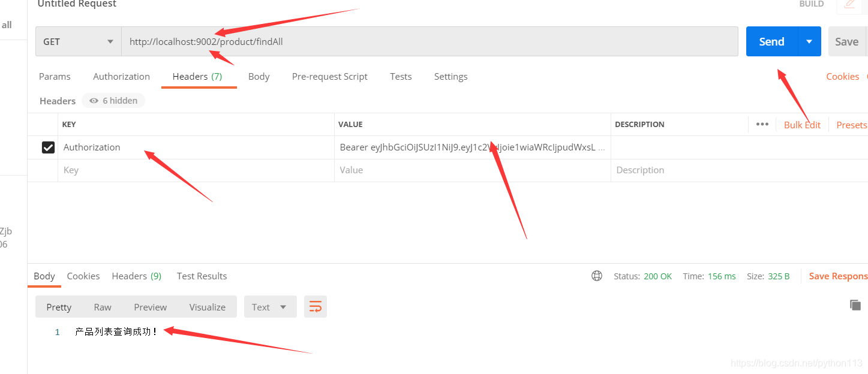Image resolution: width=868 pixels, height=374 pixels.
Task: Click Save Response
Action: [x=838, y=276]
